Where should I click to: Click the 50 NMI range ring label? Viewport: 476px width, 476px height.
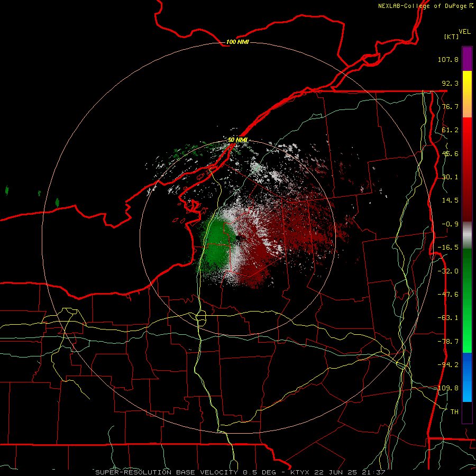[x=237, y=140]
